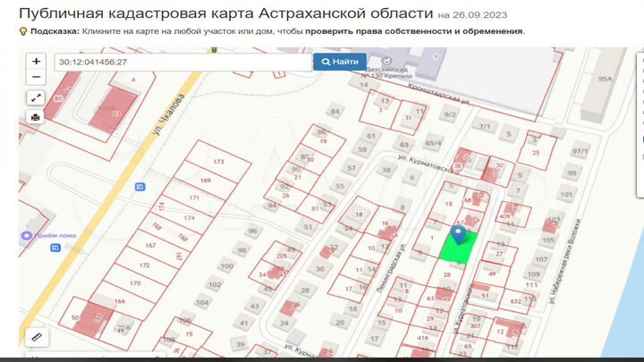
Task: Click building labeled 97/1
Action: click(x=580, y=151)
